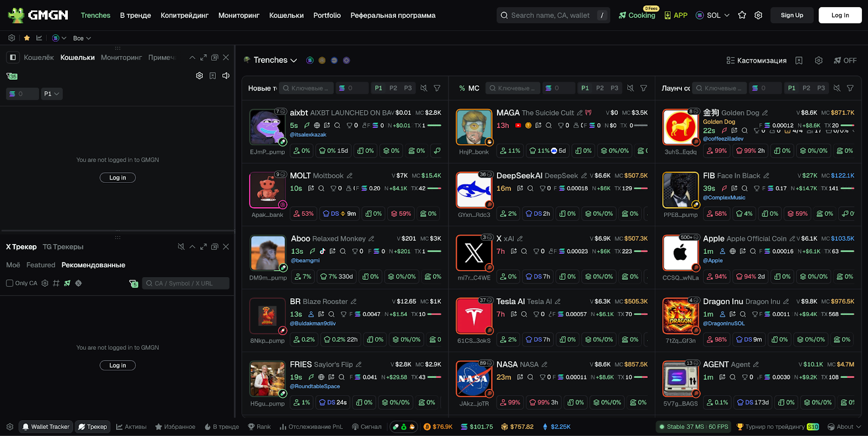The height and width of the screenshot is (436, 868).
Task: Switch to the TG Трекеры tab
Action: click(63, 247)
